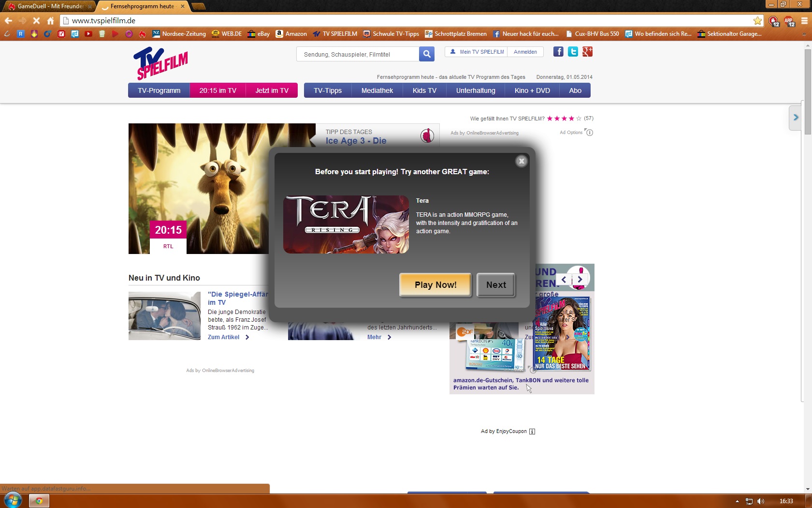This screenshot has width=812, height=508.
Task: Click the Next button in popup
Action: coord(496,285)
